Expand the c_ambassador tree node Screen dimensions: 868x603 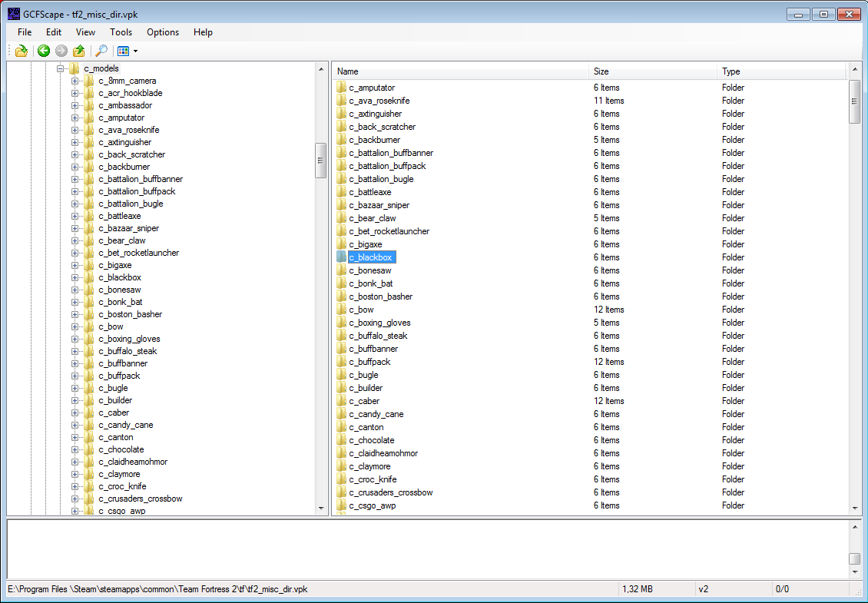[x=75, y=105]
